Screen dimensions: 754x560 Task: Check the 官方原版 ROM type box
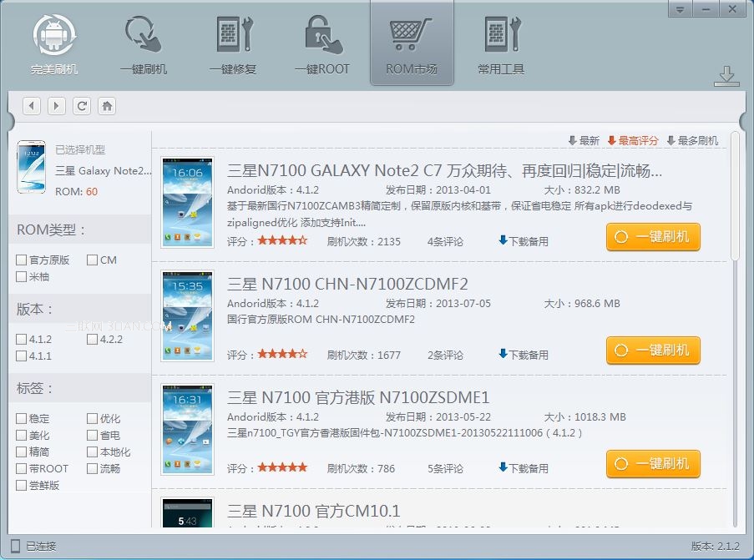(21, 260)
